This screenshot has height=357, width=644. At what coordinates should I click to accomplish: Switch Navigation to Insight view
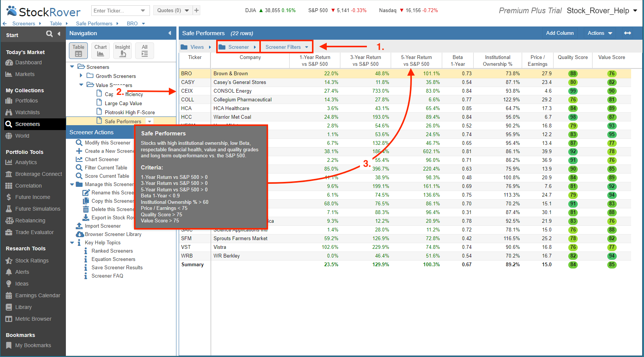123,51
